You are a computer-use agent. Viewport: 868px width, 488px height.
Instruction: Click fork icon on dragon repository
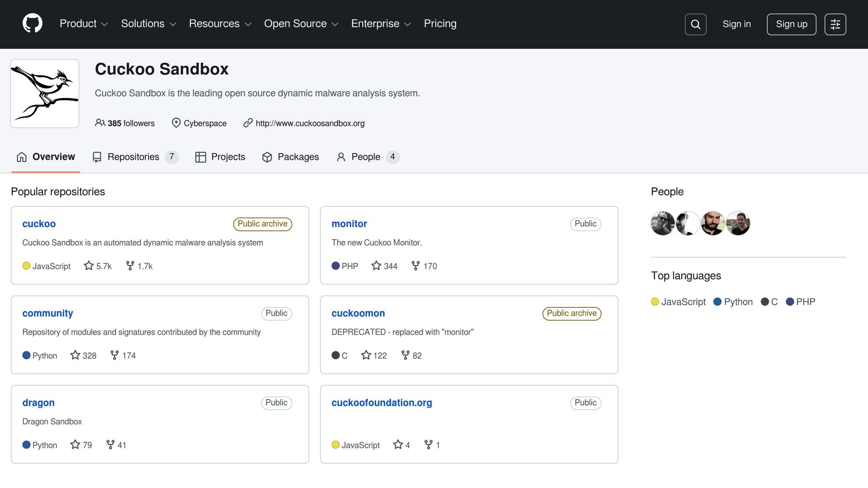(x=111, y=444)
